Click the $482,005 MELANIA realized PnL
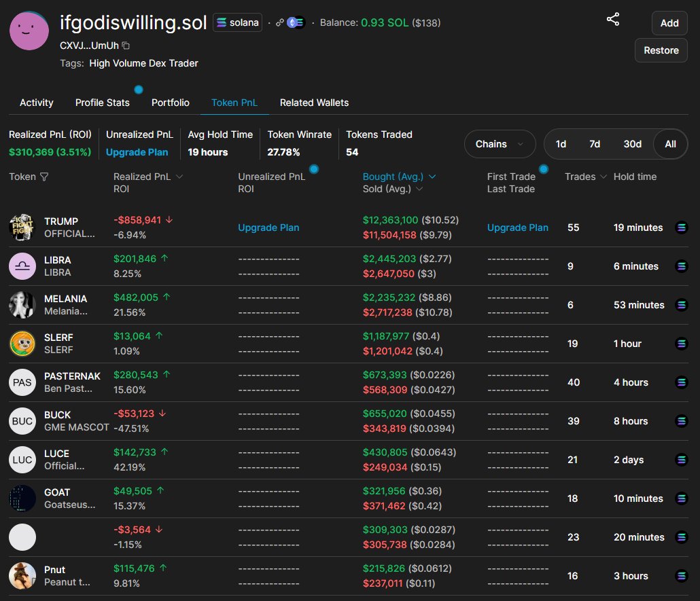Viewport: 700px width, 601px height. pos(136,297)
